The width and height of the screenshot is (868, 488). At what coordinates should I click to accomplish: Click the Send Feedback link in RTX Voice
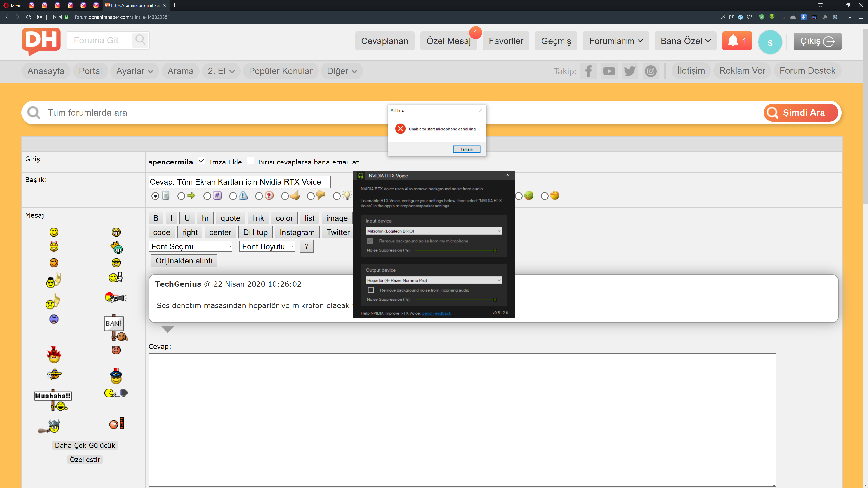pos(436,313)
